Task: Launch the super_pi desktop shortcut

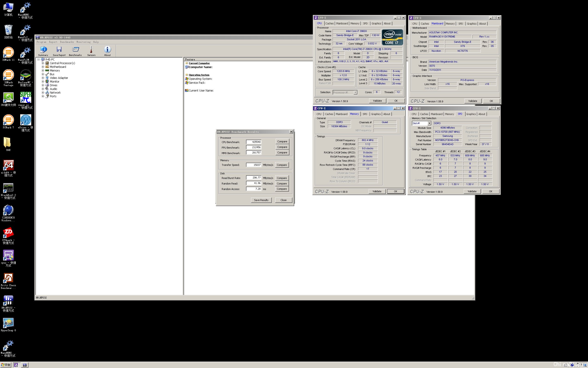Action: [25, 100]
